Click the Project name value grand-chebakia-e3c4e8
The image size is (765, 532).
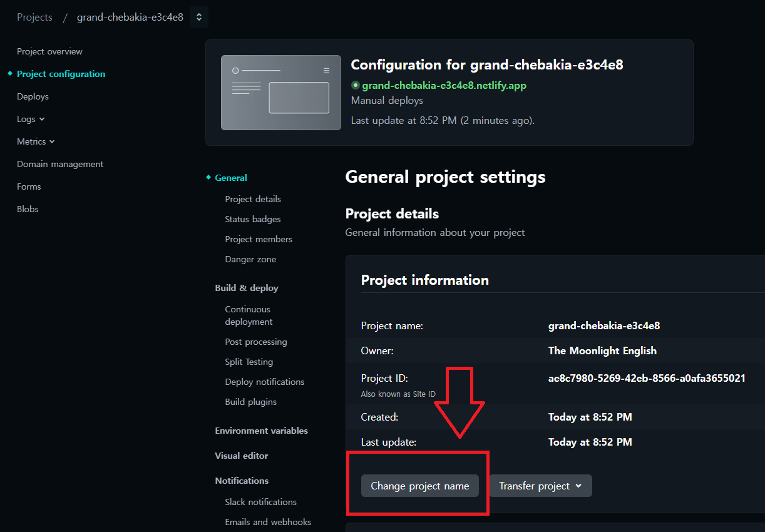(604, 325)
